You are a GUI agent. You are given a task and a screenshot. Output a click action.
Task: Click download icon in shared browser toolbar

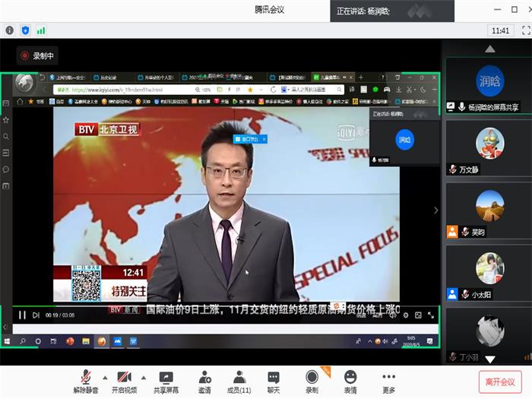pos(399,90)
